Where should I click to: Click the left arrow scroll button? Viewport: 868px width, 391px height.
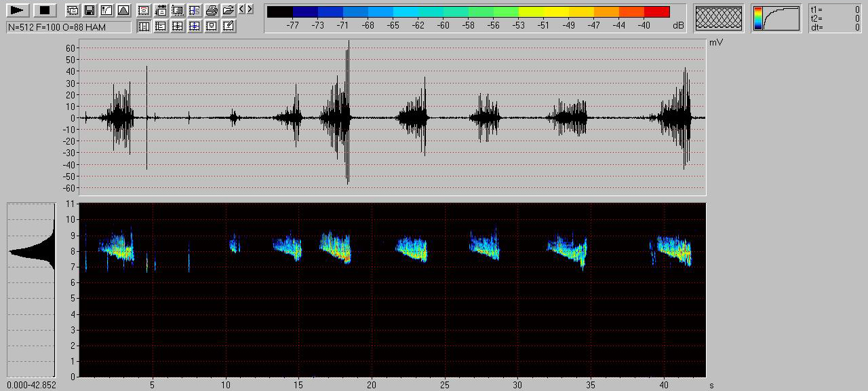click(x=242, y=10)
